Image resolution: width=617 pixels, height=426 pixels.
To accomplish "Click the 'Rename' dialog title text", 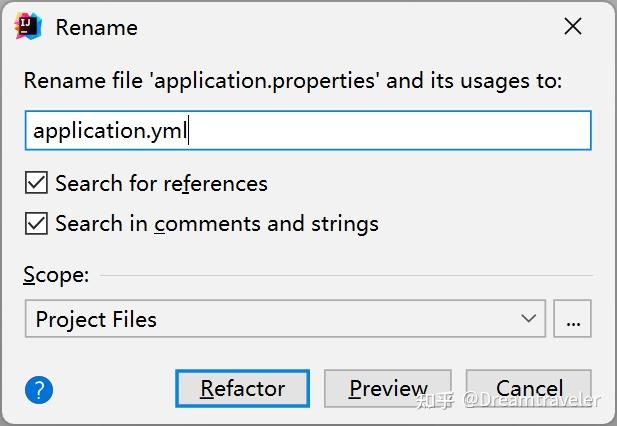I will (96, 27).
